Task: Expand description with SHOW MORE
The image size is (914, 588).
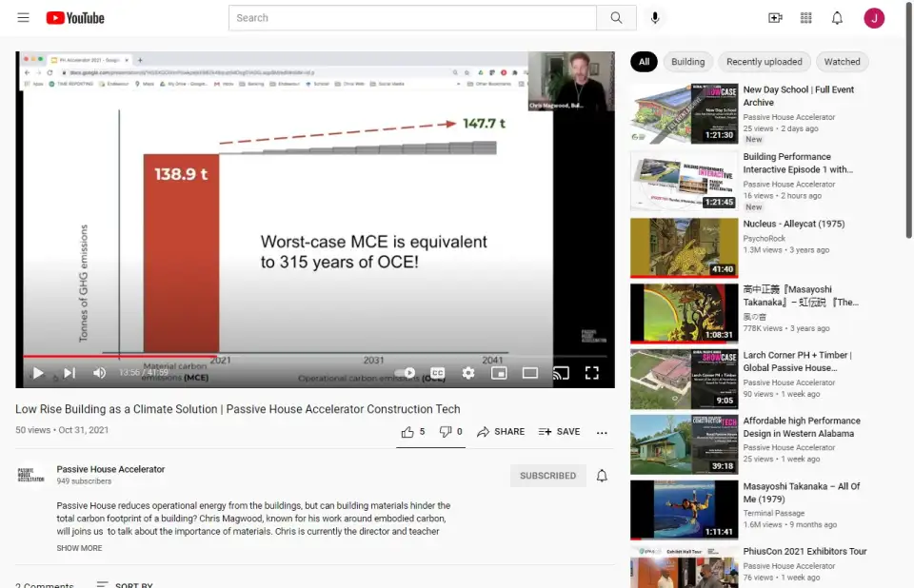Action: tap(79, 548)
